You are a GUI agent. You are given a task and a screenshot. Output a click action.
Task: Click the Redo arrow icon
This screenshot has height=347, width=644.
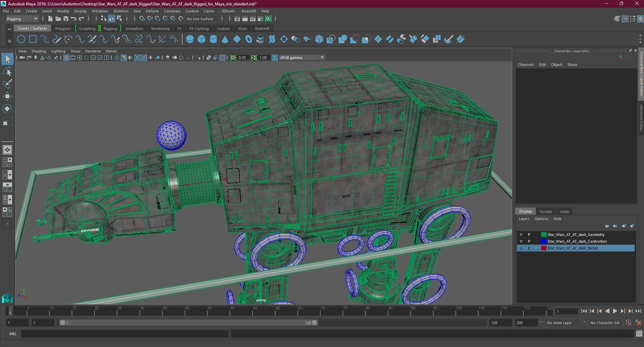(x=81, y=19)
